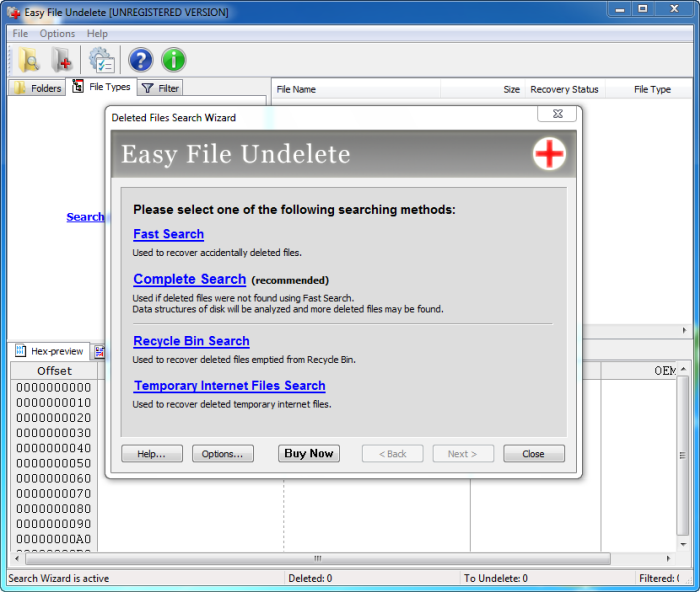Choose Temporary Internet Files Search
The image size is (700, 592).
point(229,386)
